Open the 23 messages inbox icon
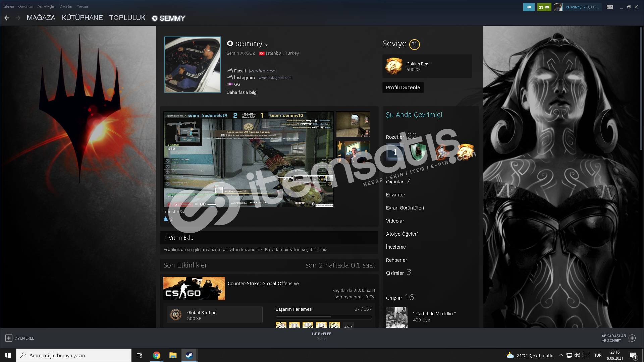644x362 pixels. click(x=544, y=7)
